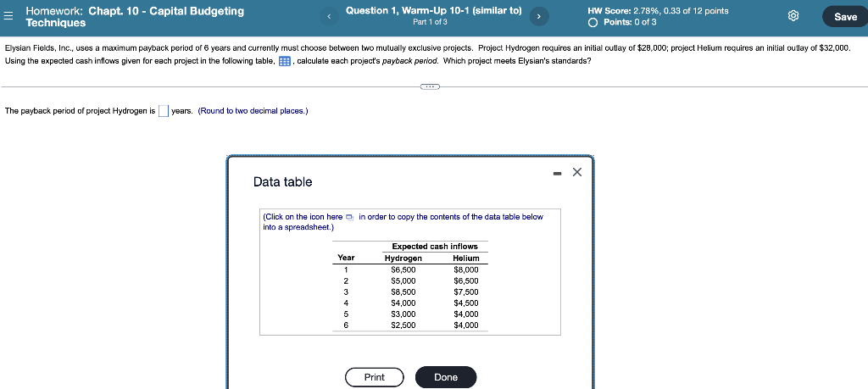Click the HW Score 2.78% text
This screenshot has width=868, height=389.
click(658, 10)
